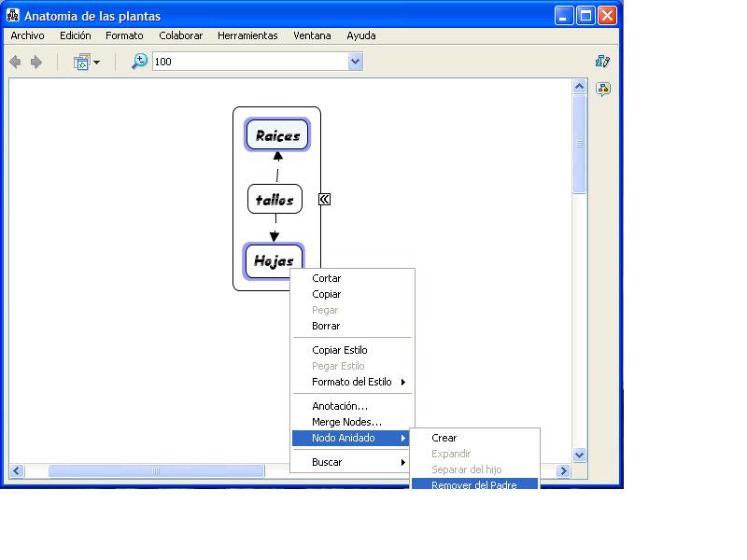Choose Remover del Padre in submenu
This screenshot has width=747, height=560.
tap(475, 483)
